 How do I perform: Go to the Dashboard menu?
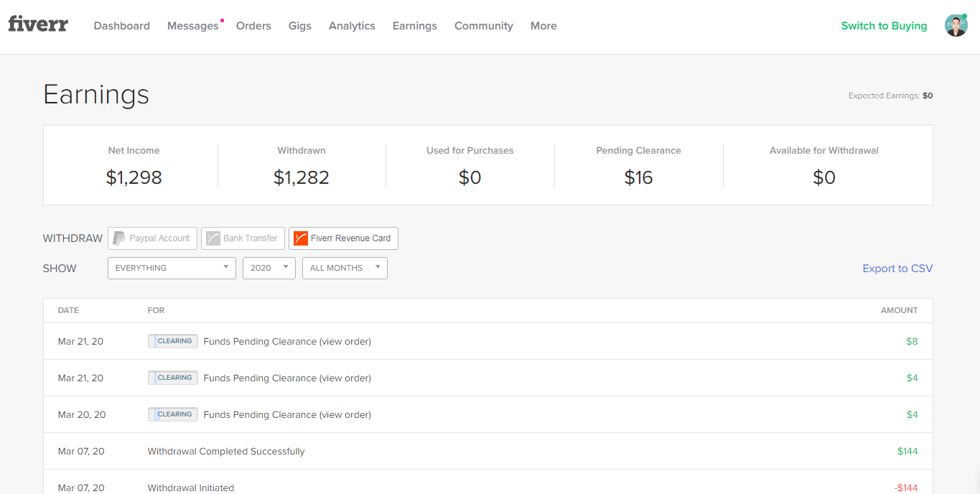(122, 26)
